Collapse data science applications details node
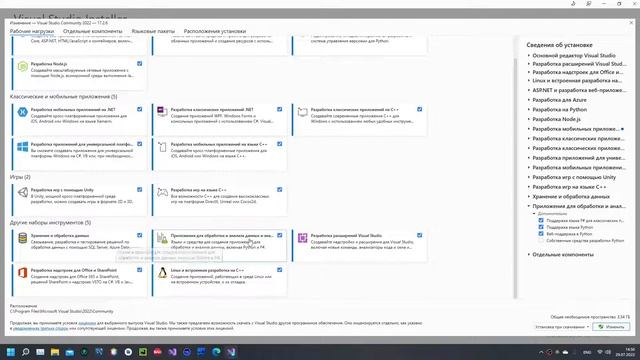This screenshot has width=640, height=360. pyautogui.click(x=529, y=207)
